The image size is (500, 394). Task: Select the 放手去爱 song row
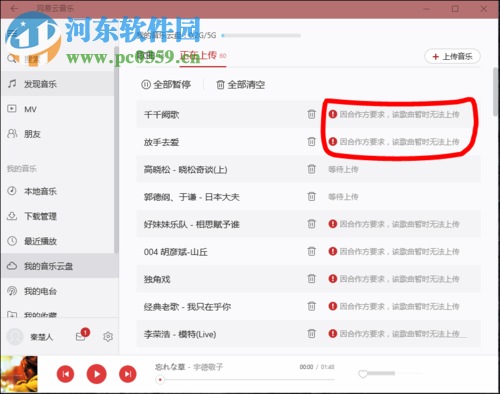point(309,142)
